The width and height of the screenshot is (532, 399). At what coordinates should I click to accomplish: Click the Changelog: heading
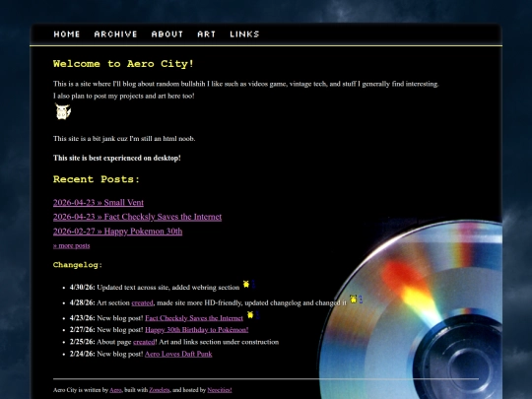coord(78,265)
